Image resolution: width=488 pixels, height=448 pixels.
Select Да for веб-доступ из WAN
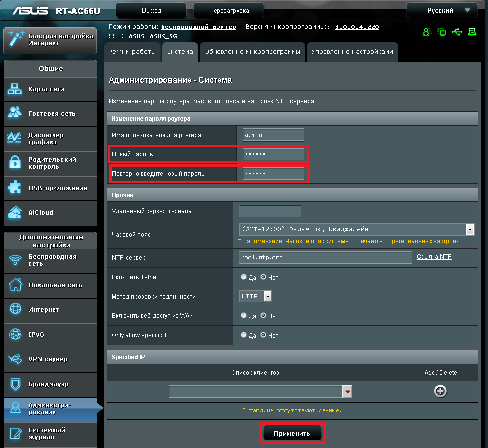click(x=244, y=315)
